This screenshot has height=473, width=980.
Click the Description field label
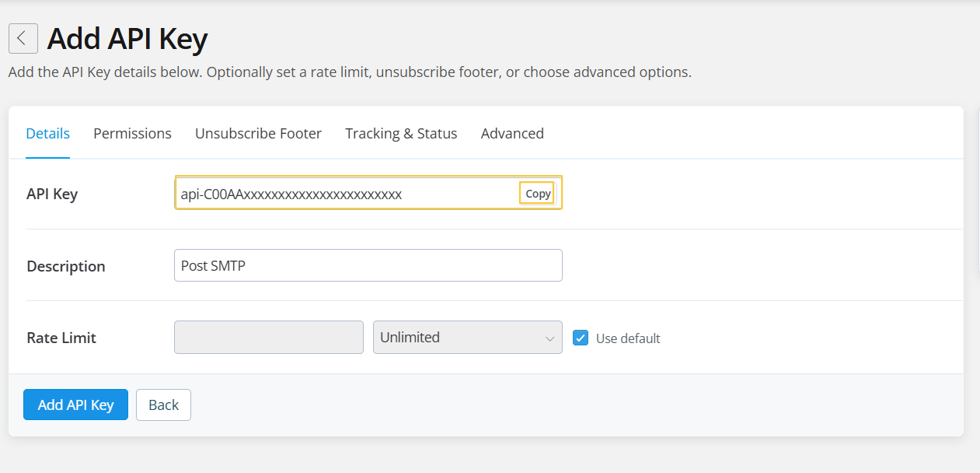tap(66, 266)
